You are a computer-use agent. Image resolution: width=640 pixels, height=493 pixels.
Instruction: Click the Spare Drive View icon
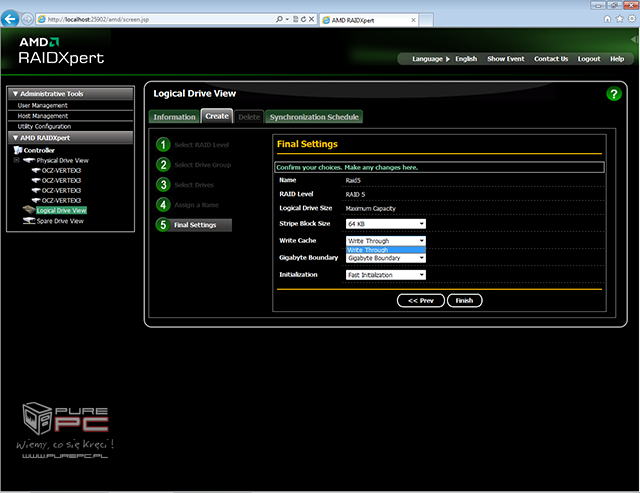(x=28, y=221)
